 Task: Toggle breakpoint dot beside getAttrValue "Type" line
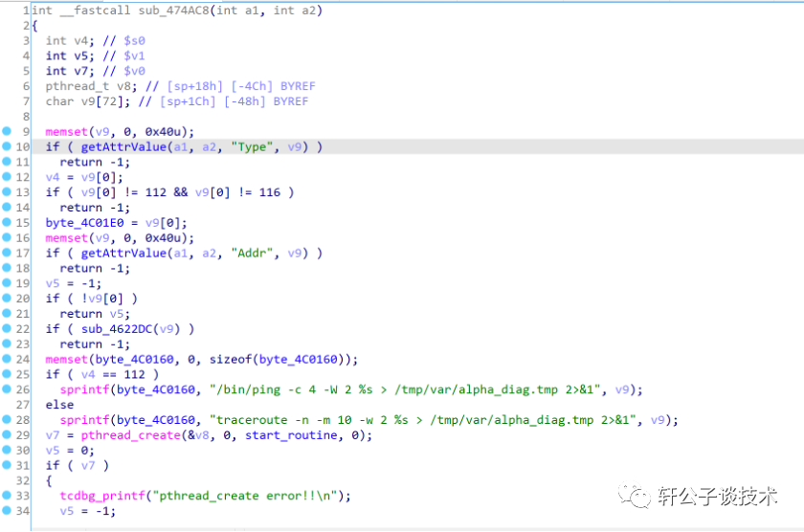(7, 146)
